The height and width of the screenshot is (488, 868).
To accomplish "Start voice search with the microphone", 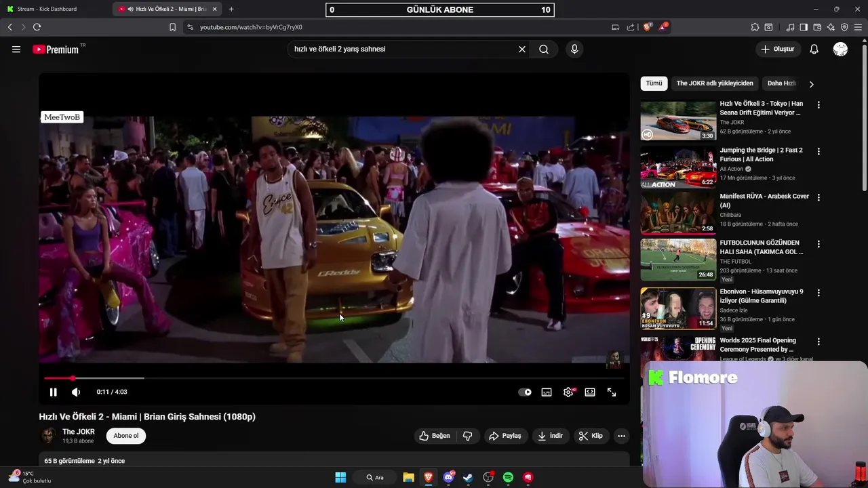I will tap(574, 49).
